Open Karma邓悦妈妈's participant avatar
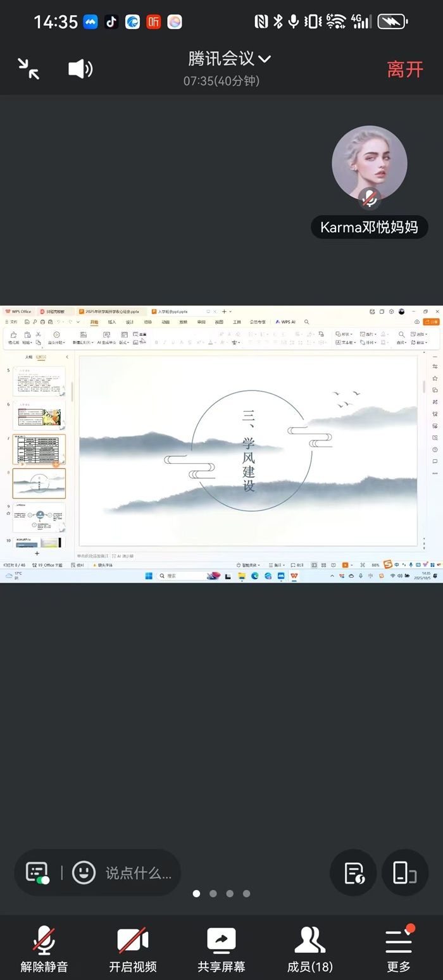The width and height of the screenshot is (443, 980). 370,163
